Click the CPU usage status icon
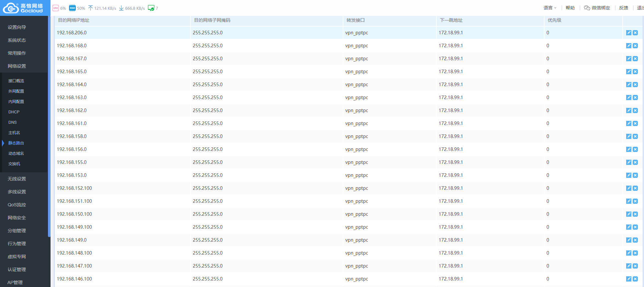 tap(55, 8)
